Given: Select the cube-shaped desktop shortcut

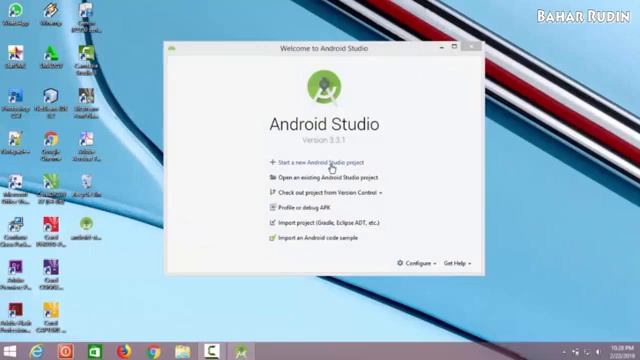Looking at the screenshot, I should click(x=51, y=103).
